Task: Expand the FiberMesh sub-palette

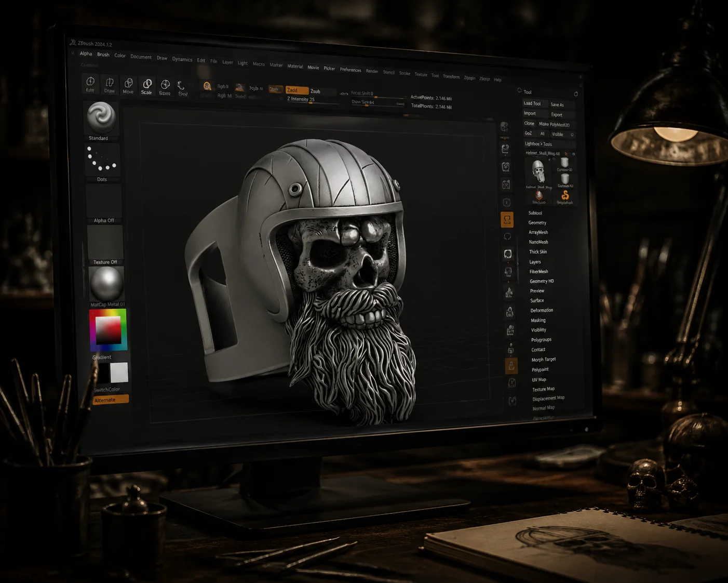Action: [x=539, y=272]
